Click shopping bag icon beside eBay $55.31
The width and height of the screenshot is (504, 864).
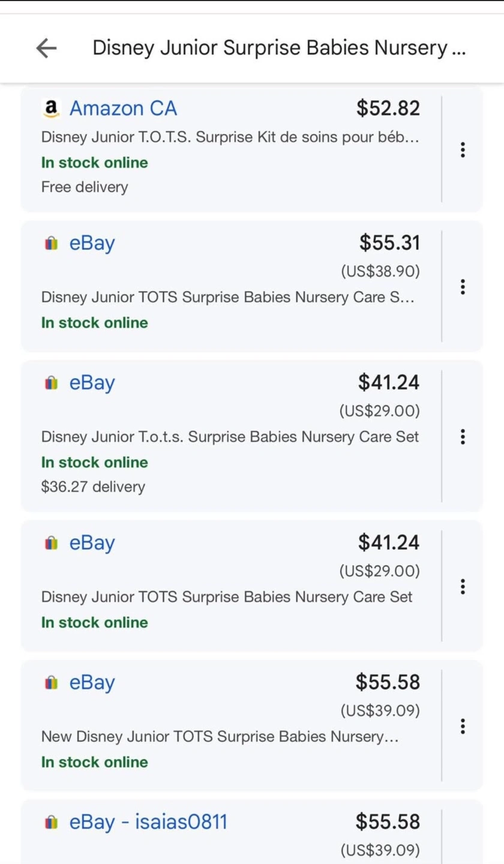point(52,244)
